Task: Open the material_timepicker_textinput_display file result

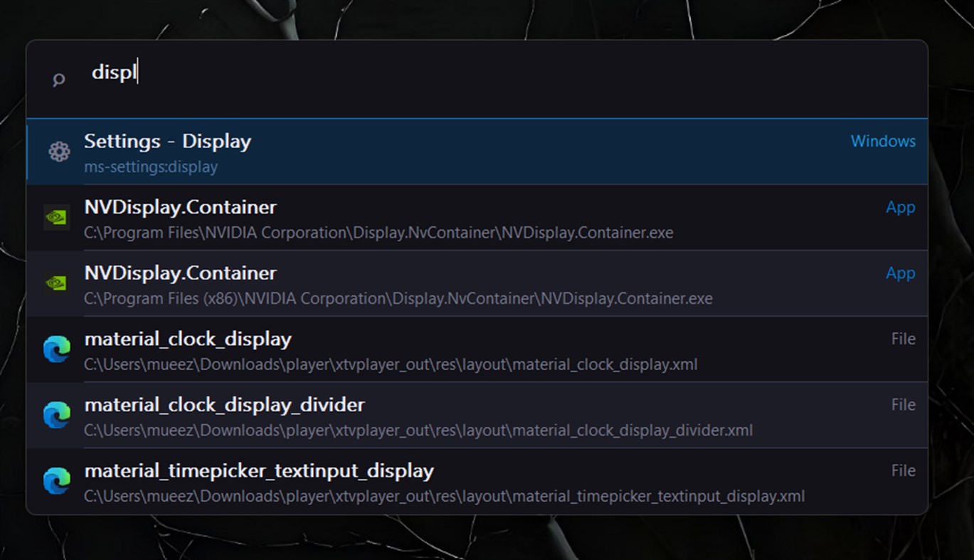Action: [x=477, y=481]
